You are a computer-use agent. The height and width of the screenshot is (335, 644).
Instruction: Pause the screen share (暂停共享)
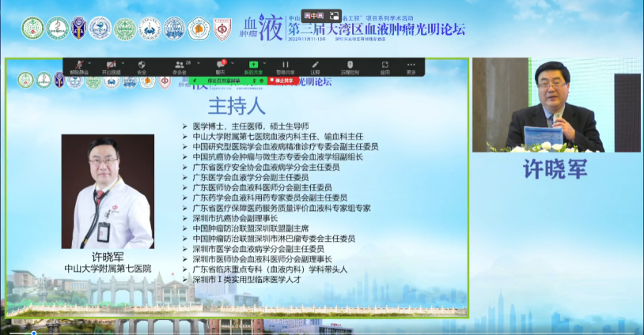285,67
